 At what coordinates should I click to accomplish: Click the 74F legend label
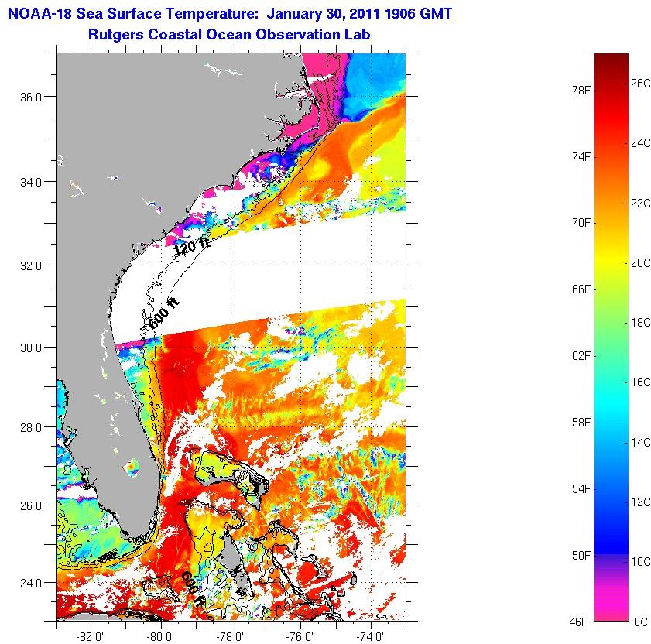coord(581,157)
